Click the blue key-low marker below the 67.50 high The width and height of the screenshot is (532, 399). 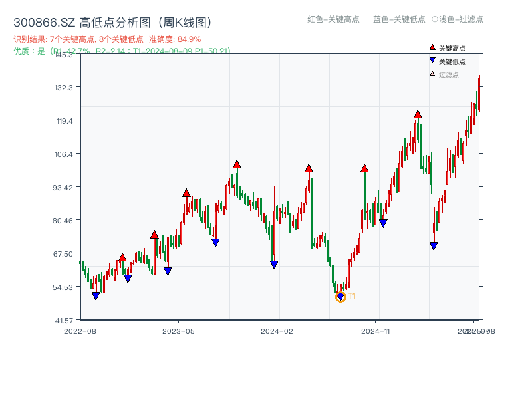[128, 279]
